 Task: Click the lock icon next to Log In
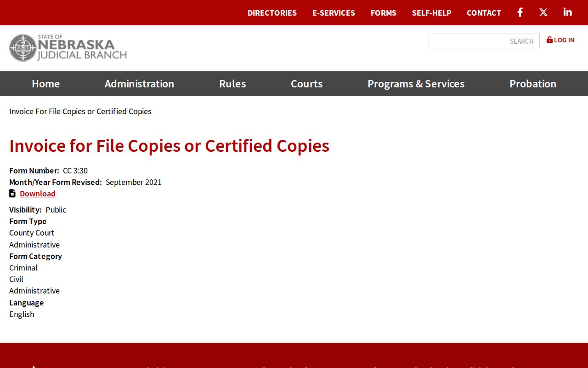tap(549, 40)
